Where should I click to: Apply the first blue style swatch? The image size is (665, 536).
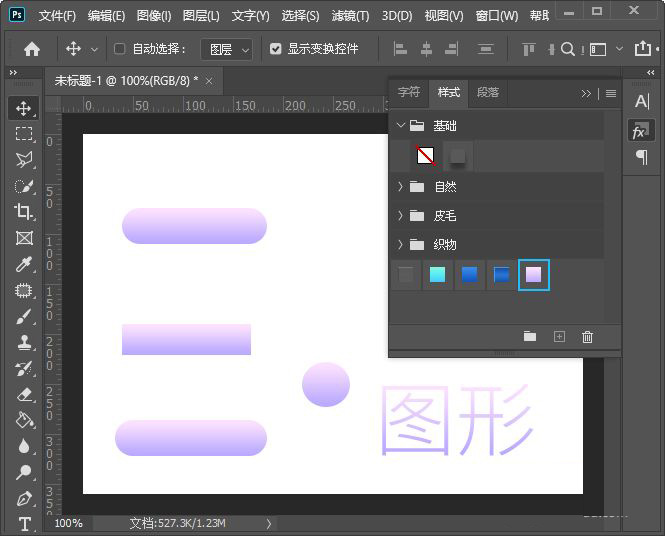(469, 275)
